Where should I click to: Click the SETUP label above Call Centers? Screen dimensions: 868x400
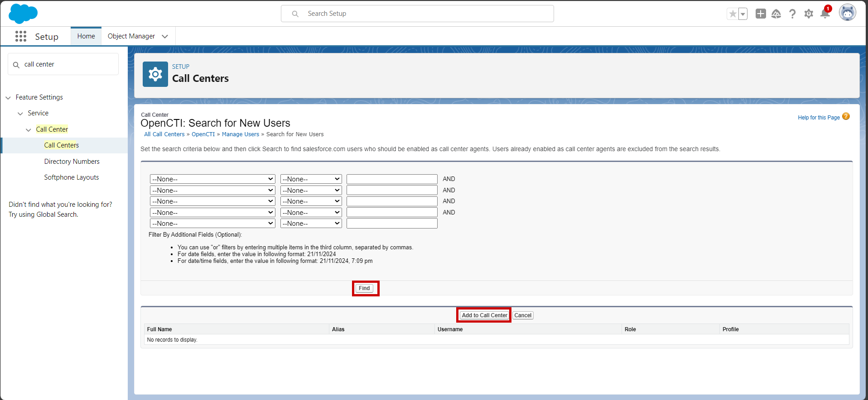click(181, 67)
